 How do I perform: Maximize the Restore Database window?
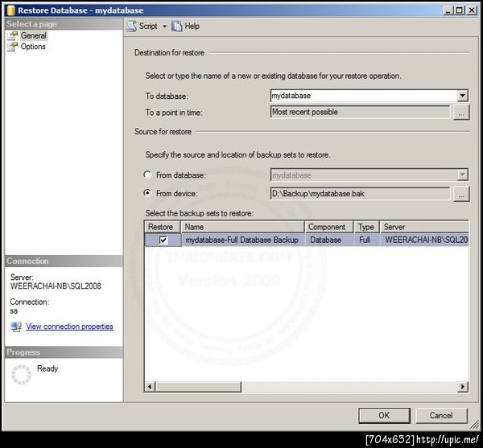460,10
